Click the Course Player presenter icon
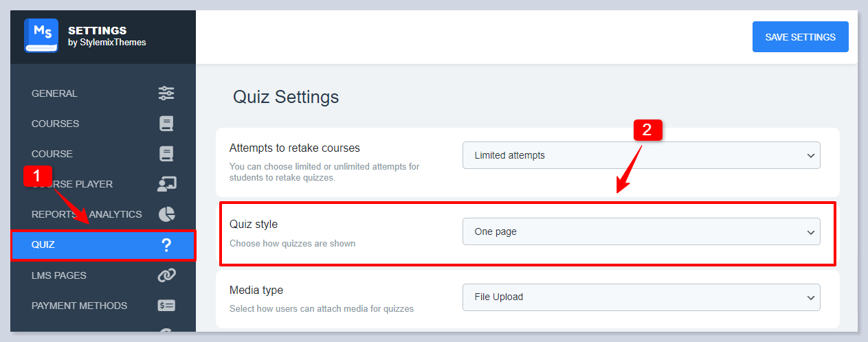 tap(166, 184)
